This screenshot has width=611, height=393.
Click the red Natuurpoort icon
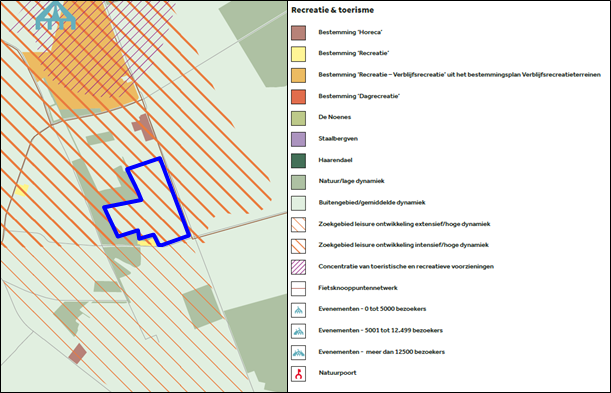point(298,374)
